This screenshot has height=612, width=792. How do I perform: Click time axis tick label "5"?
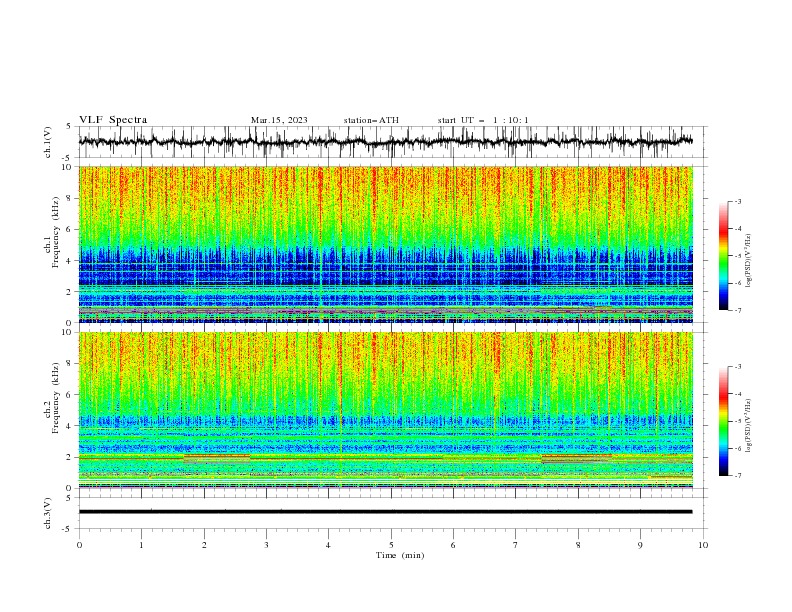[x=391, y=545]
